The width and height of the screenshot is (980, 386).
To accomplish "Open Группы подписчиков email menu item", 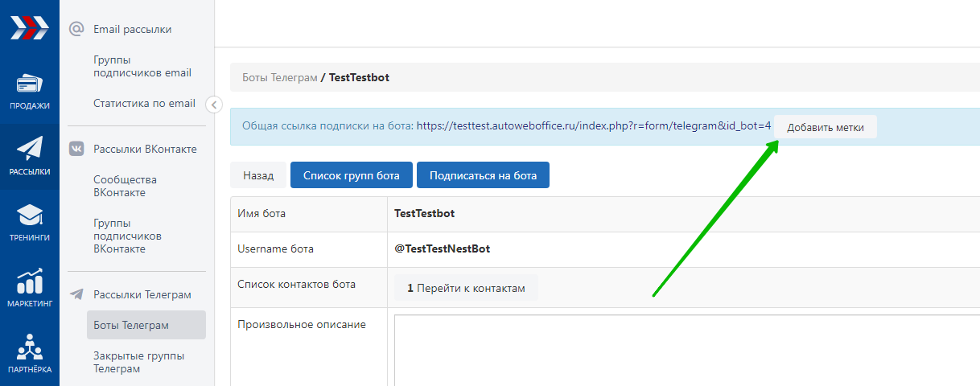I will [142, 66].
